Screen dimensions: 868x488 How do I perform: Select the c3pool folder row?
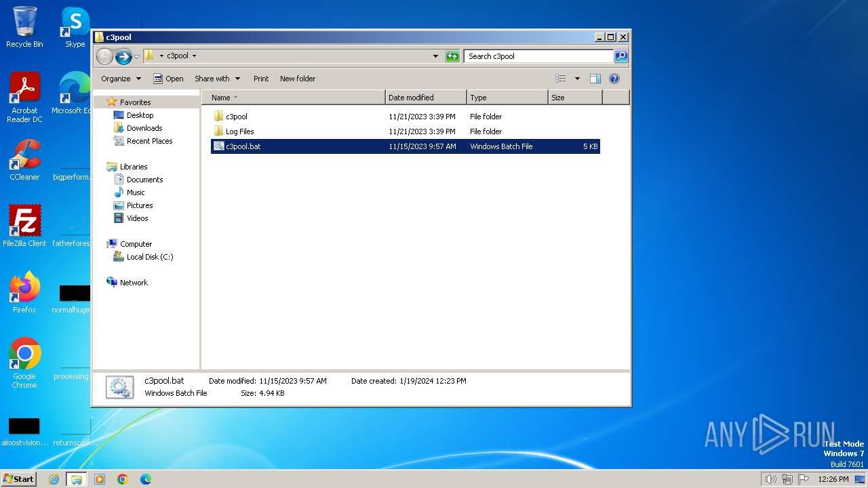(405, 117)
